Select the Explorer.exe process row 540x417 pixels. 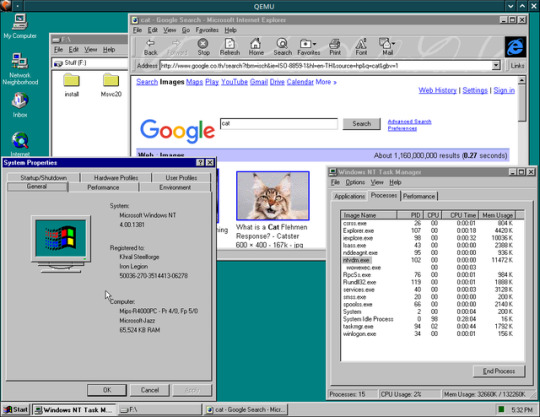[x=428, y=230]
